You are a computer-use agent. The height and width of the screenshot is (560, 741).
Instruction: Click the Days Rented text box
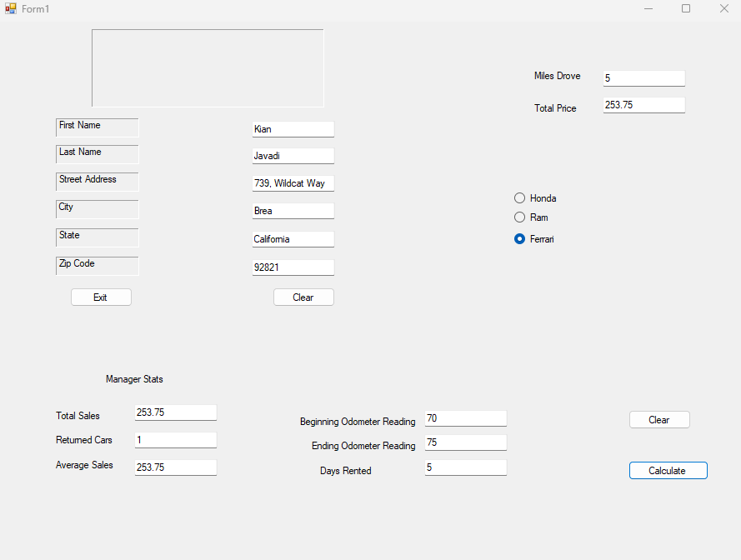[465, 467]
